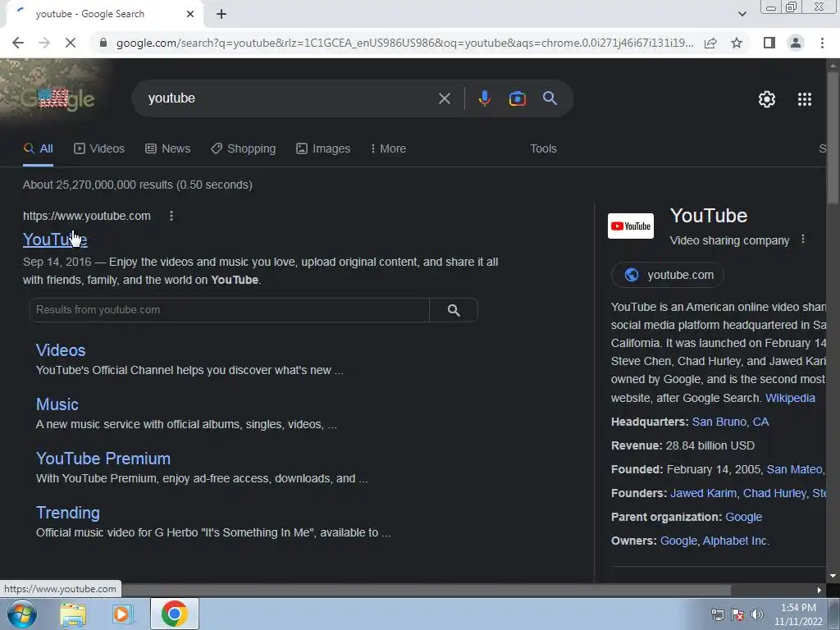Viewport: 840px width, 630px height.
Task: Click the Chrome taskbar icon
Action: coord(175,614)
